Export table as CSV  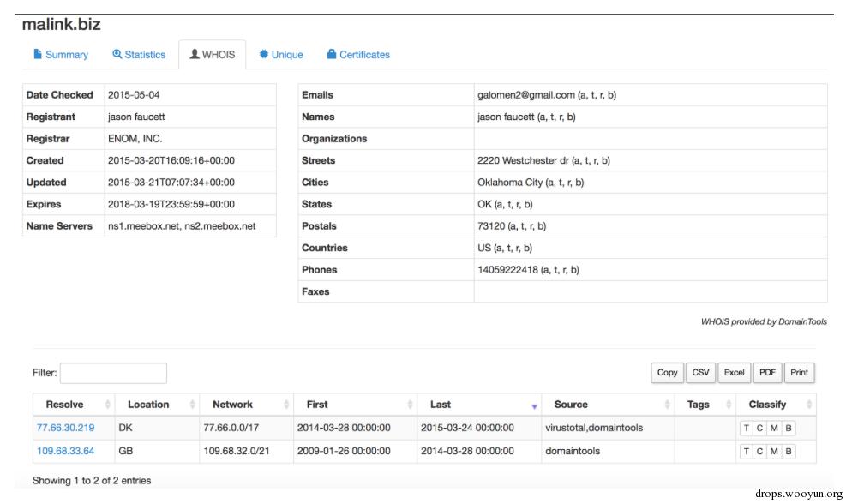pyautogui.click(x=700, y=373)
